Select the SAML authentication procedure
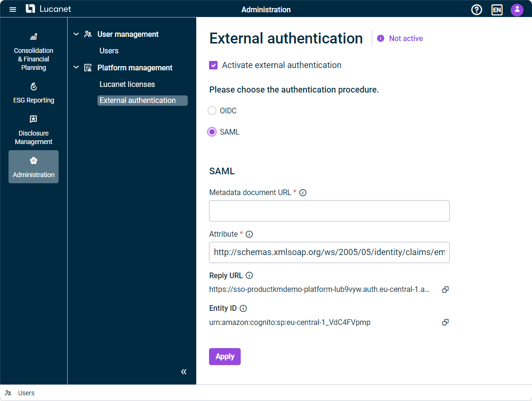Viewport: 532px width, 401px height. click(212, 131)
